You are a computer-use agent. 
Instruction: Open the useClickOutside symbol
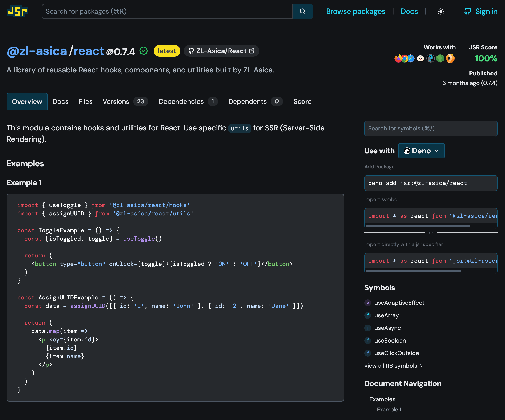(397, 353)
